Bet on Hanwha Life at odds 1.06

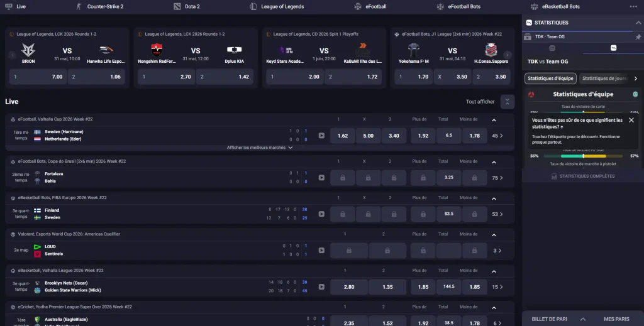tap(96, 77)
